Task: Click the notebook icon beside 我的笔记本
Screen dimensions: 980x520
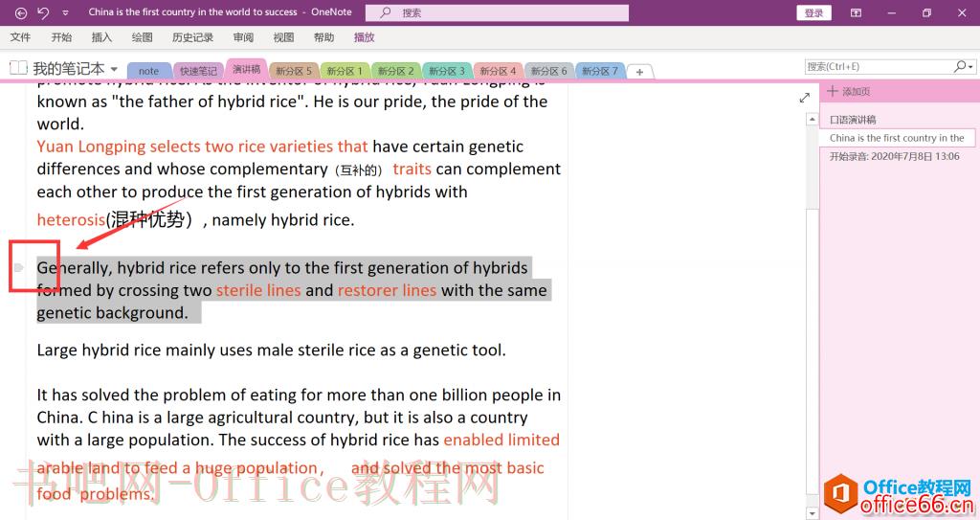Action: pos(18,68)
